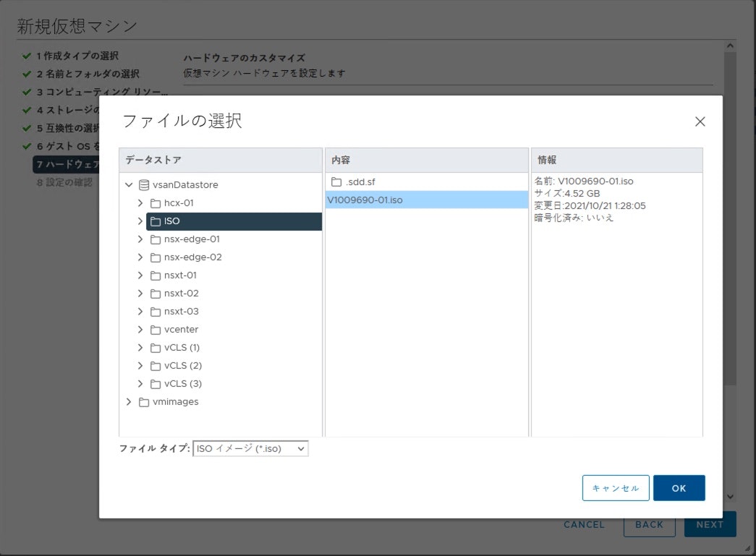The width and height of the screenshot is (756, 556).
Task: Select the nsx-edge-01 folder label
Action: click(192, 239)
